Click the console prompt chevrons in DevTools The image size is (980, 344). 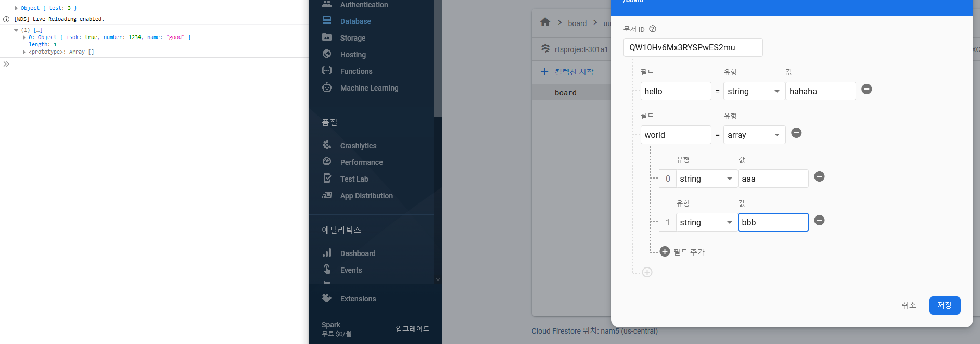click(6, 64)
